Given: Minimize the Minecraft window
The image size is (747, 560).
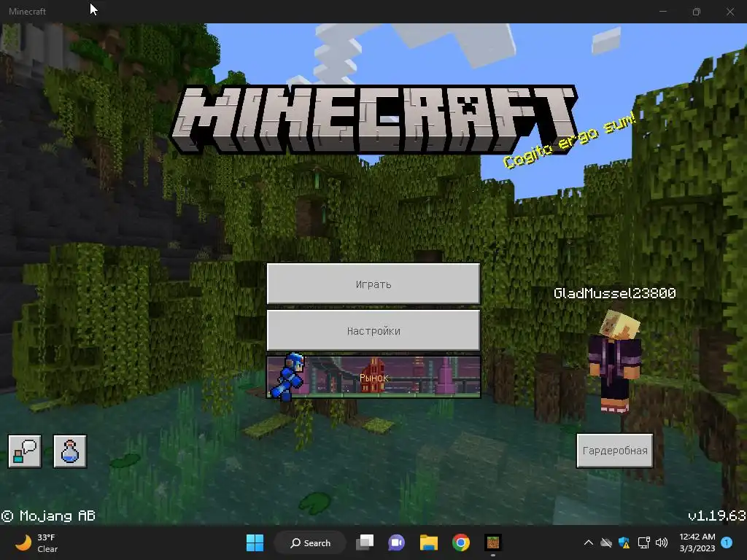Looking at the screenshot, I should (662, 11).
